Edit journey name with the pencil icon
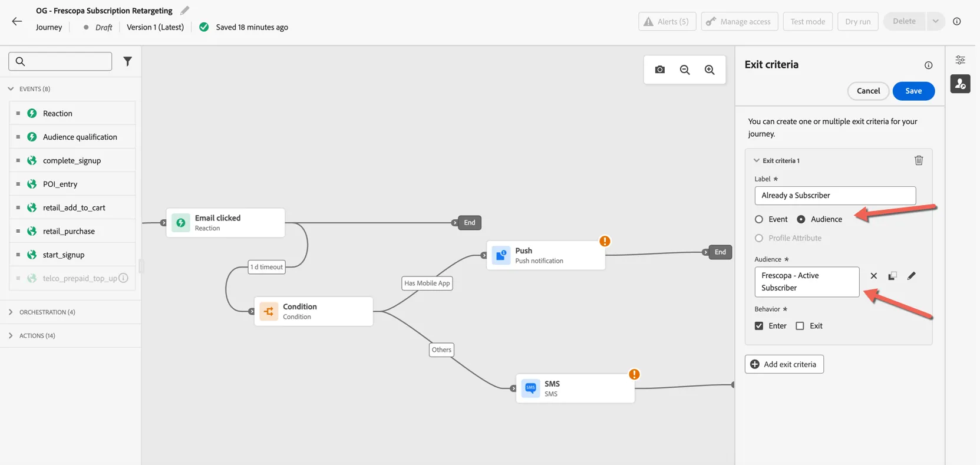 [x=185, y=10]
